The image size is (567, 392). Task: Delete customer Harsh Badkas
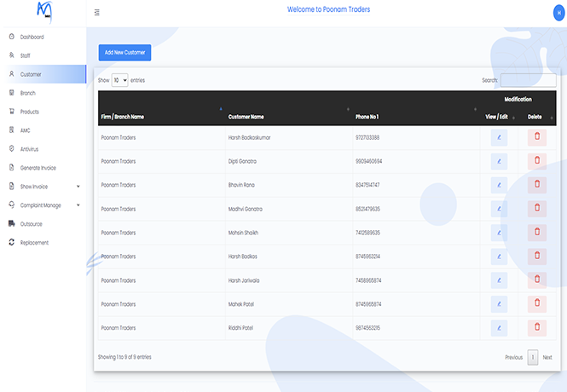537,257
